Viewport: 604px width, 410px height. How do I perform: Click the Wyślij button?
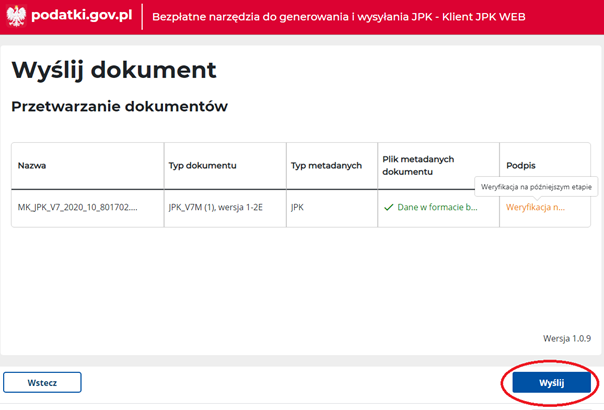[x=551, y=382]
